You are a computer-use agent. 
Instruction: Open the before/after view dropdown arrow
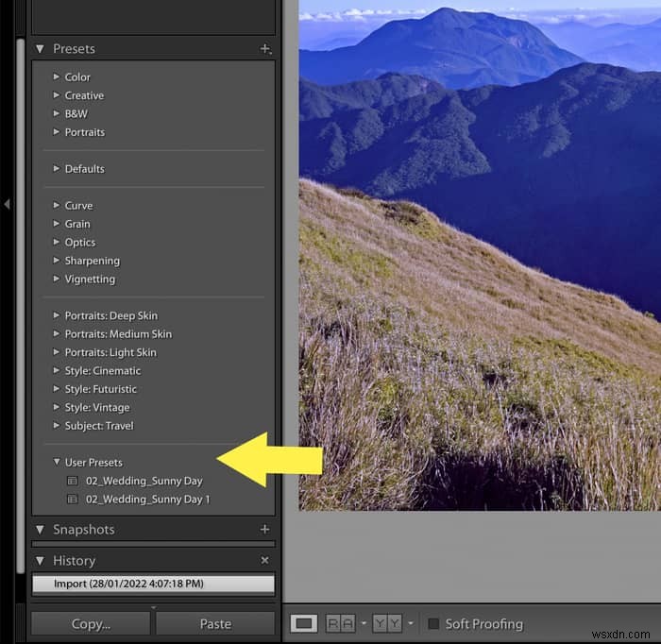coord(411,623)
